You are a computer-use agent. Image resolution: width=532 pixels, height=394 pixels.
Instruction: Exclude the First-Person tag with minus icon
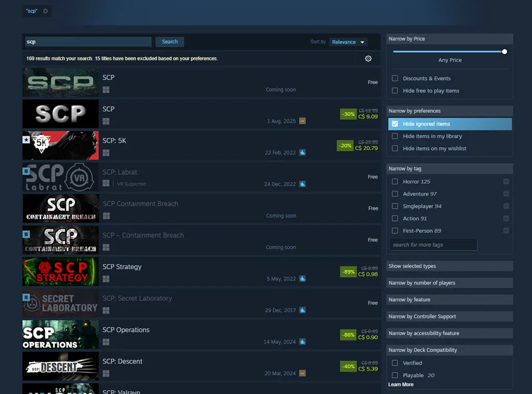506,231
